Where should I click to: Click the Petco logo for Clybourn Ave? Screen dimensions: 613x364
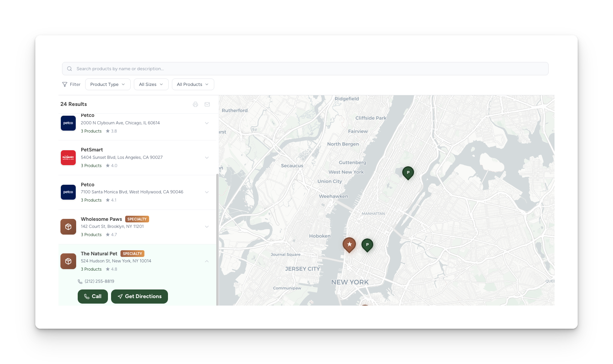pos(68,123)
